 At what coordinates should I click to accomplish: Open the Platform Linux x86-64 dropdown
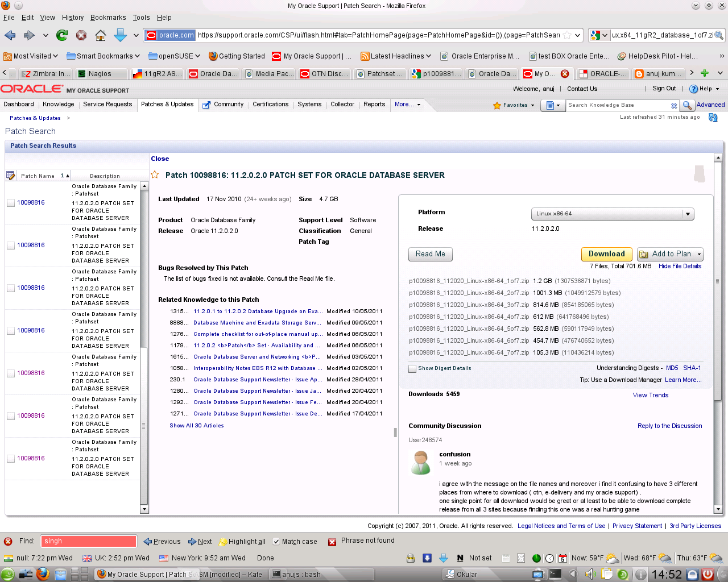tap(613, 214)
